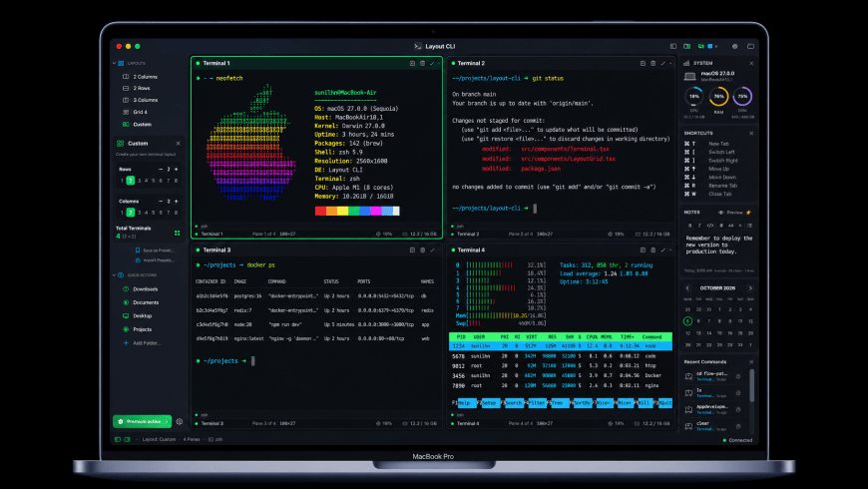Decrease Rows with minus button

[161, 170]
